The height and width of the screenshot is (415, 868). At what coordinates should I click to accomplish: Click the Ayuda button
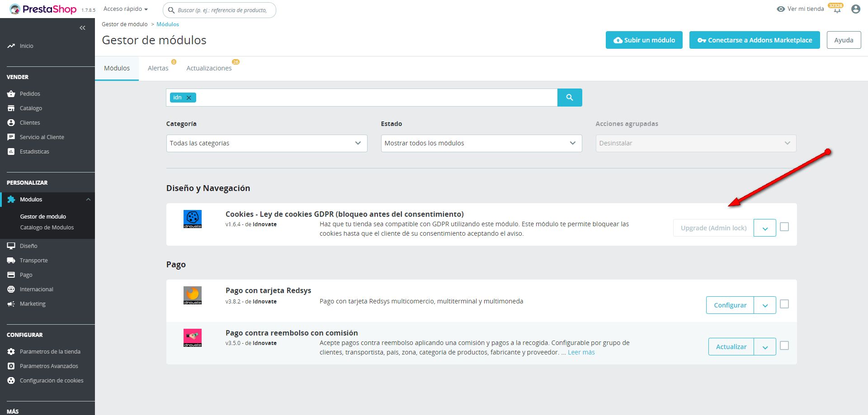844,40
